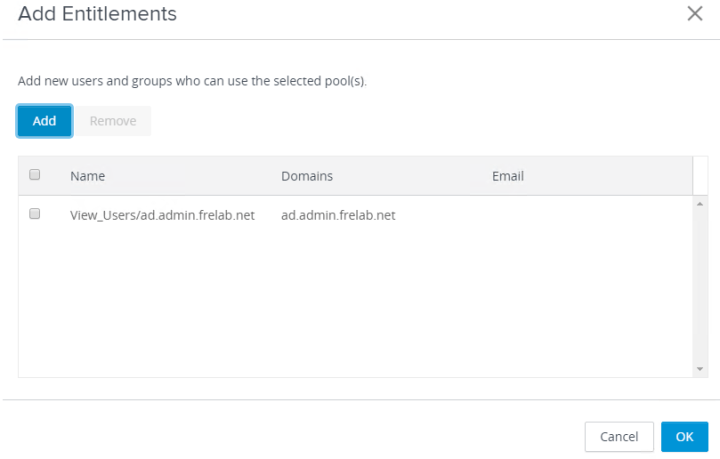Check the View_Users row checkbox

pos(35,214)
